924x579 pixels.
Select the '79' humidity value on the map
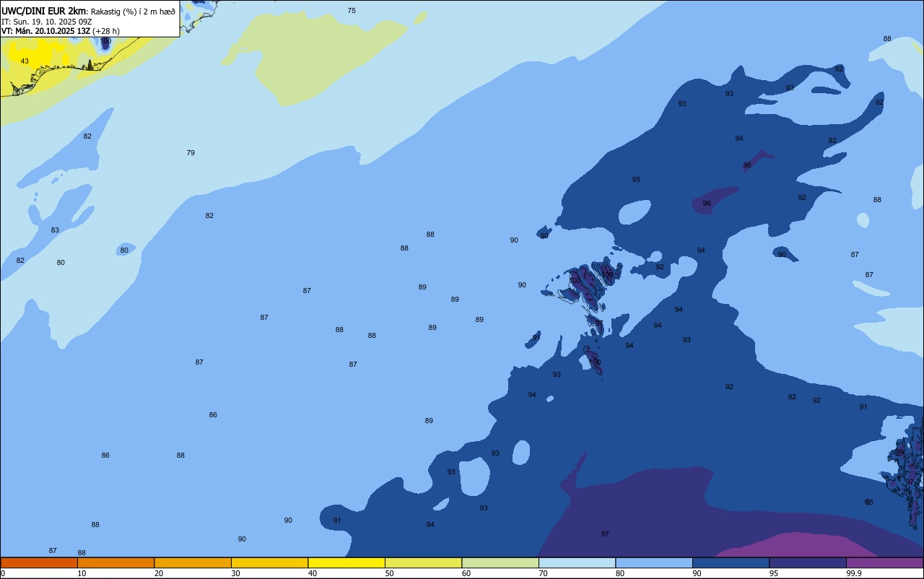pyautogui.click(x=191, y=153)
